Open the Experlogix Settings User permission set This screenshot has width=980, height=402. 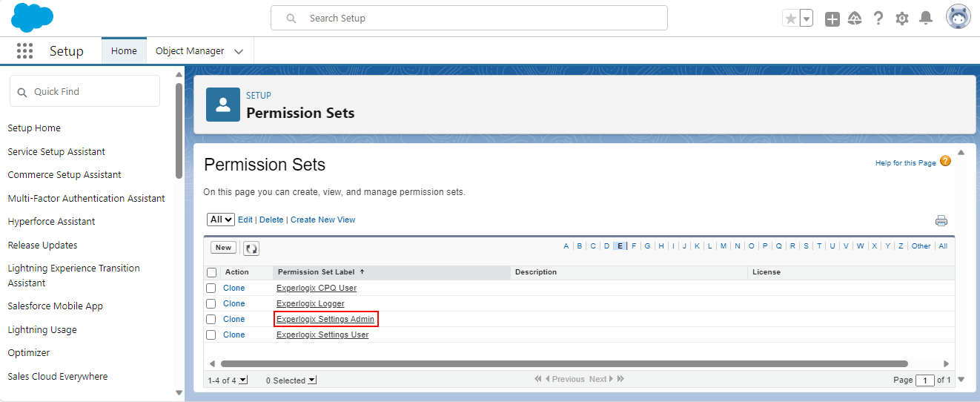click(x=322, y=335)
